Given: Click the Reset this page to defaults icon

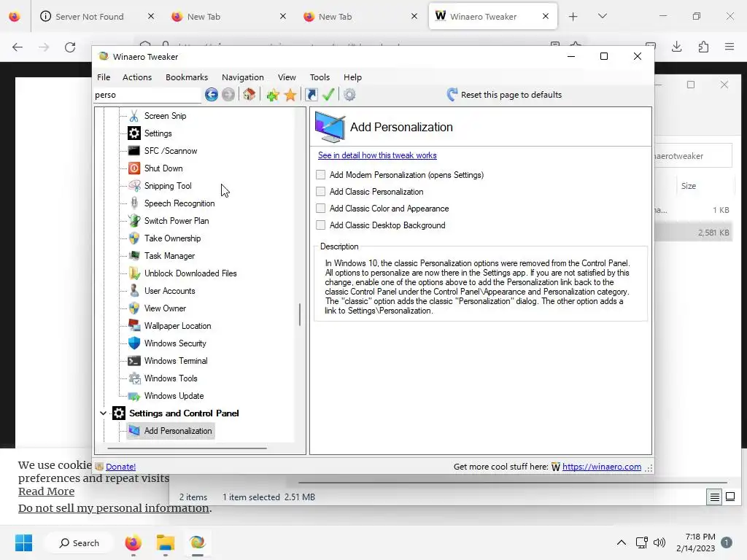Looking at the screenshot, I should (452, 94).
